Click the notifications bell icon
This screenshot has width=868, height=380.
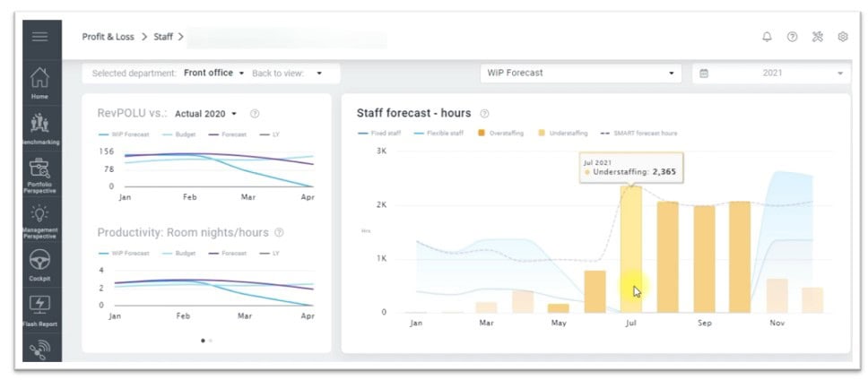[767, 37]
